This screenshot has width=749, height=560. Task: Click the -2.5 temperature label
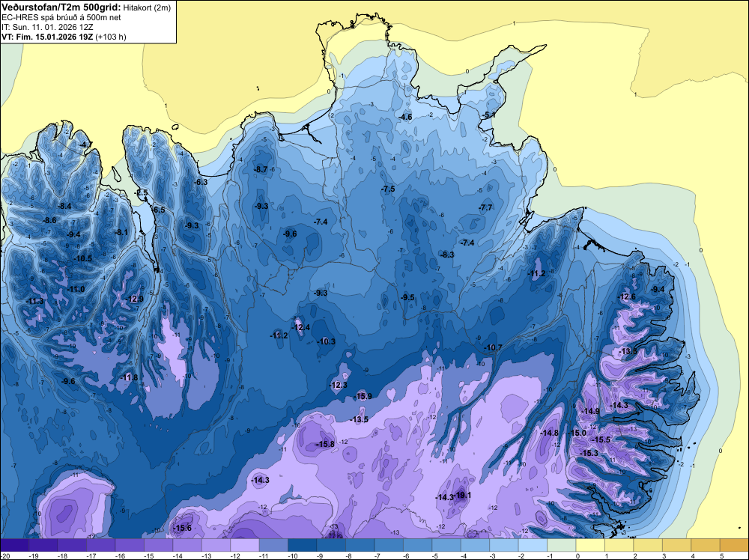142,192
